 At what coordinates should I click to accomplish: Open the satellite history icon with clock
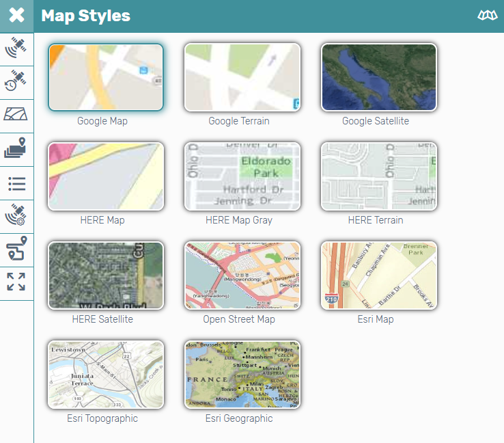[16, 81]
